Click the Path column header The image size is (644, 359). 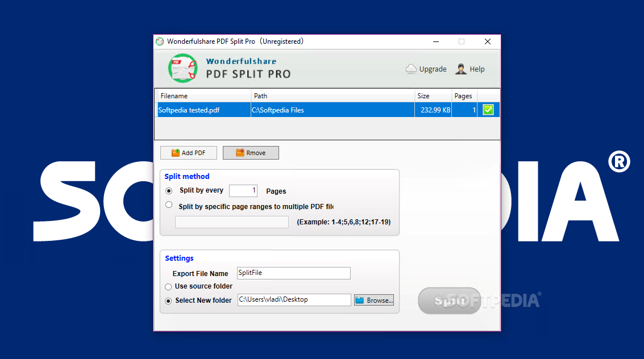point(333,96)
